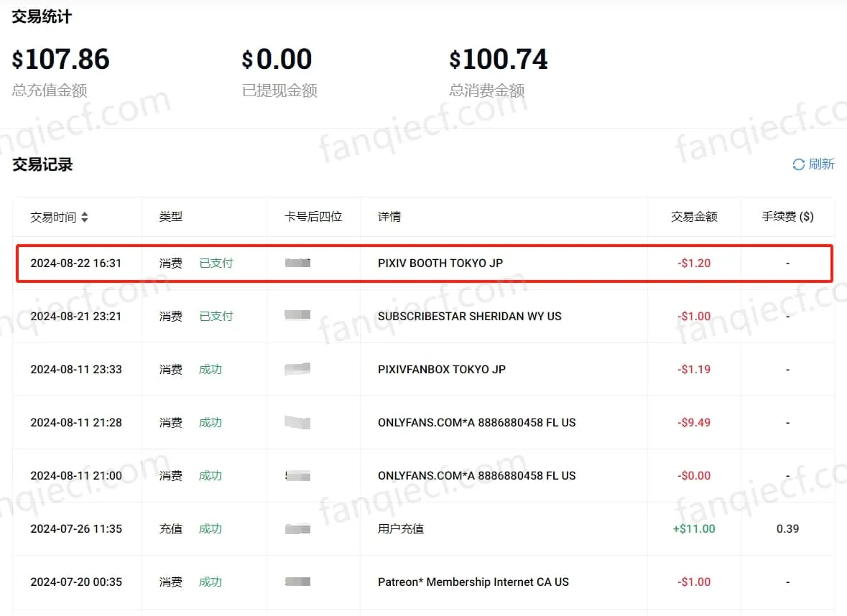The width and height of the screenshot is (847, 616).
Task: Select the 交易金额 column header
Action: click(694, 217)
